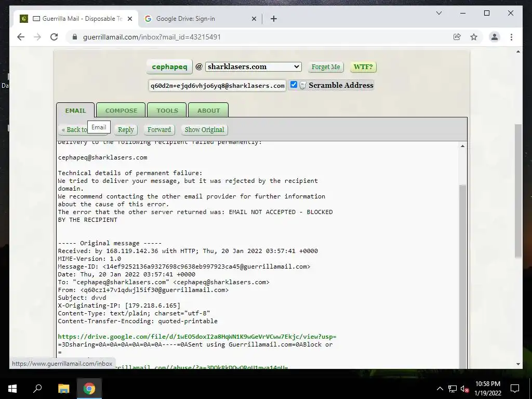Select the Guerrilla Mail browser tab
Image resolution: width=532 pixels, height=399 pixels.
tap(76, 19)
